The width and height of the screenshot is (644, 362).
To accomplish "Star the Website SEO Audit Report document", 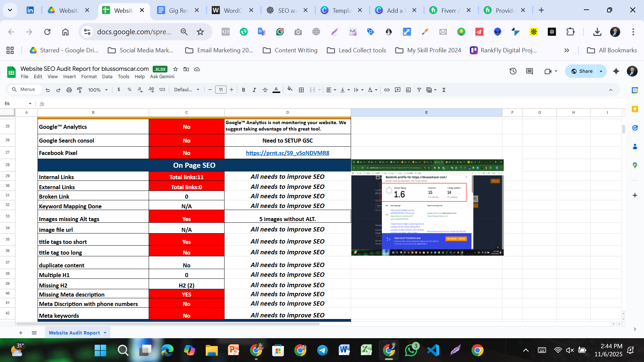I will [x=176, y=69].
